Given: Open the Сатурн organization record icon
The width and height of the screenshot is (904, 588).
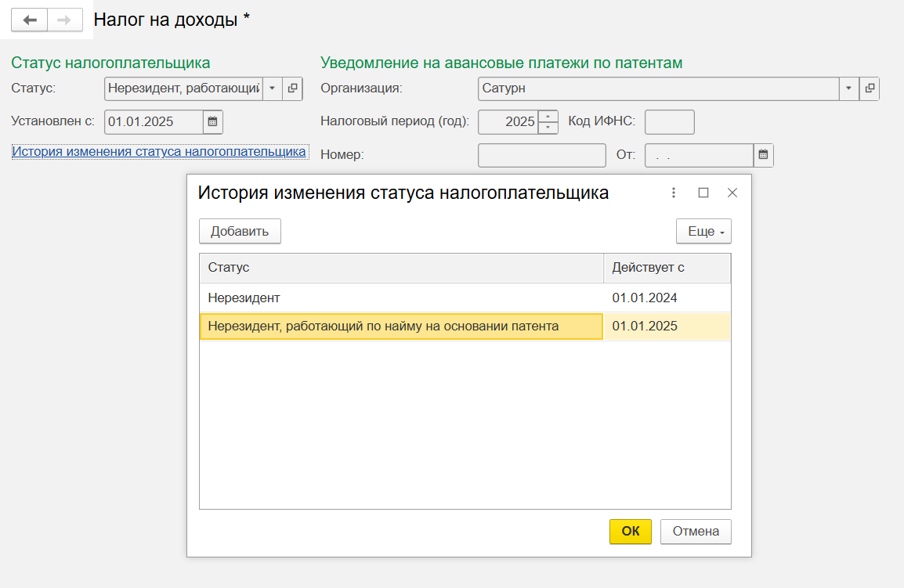Looking at the screenshot, I should (870, 88).
